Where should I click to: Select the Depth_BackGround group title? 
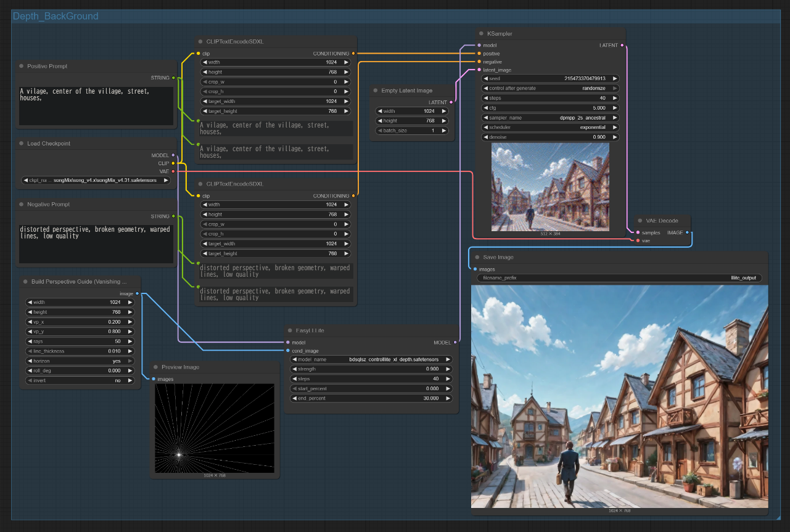[56, 16]
